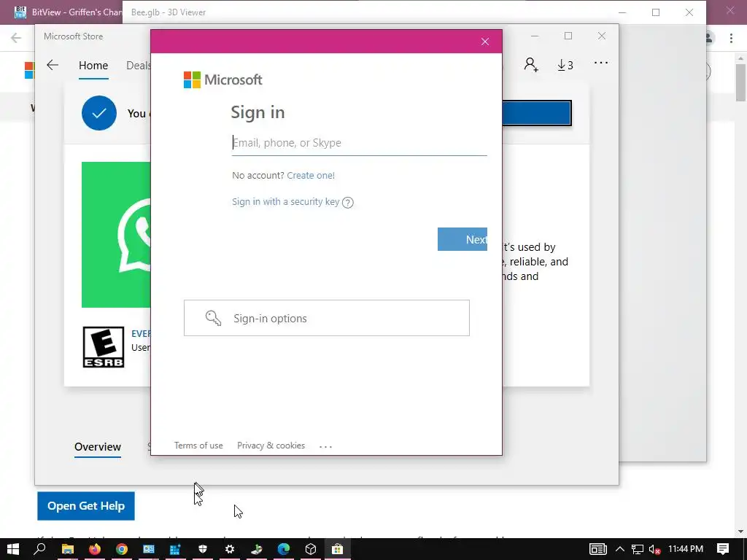
Task: Click the blue checkmark icon in Store
Action: click(99, 113)
